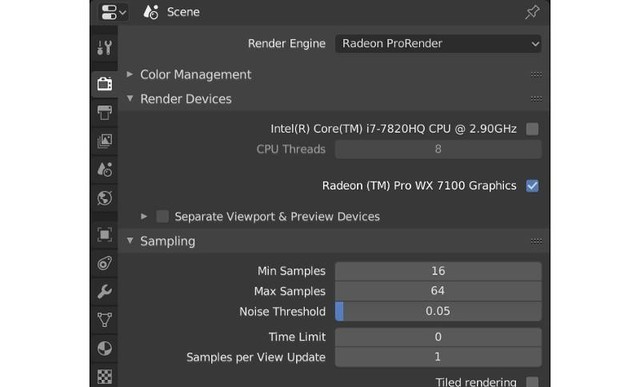This screenshot has height=387, width=640.
Task: Click the Scene data icon in header
Action: pos(151,12)
